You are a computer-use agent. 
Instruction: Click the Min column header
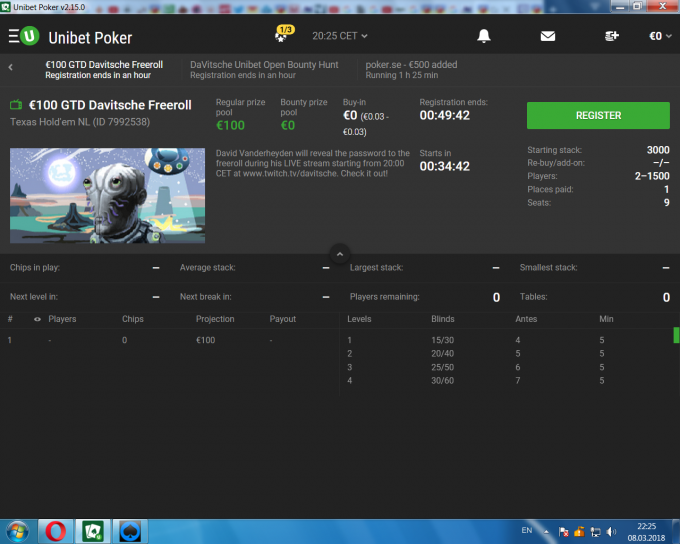tap(606, 319)
